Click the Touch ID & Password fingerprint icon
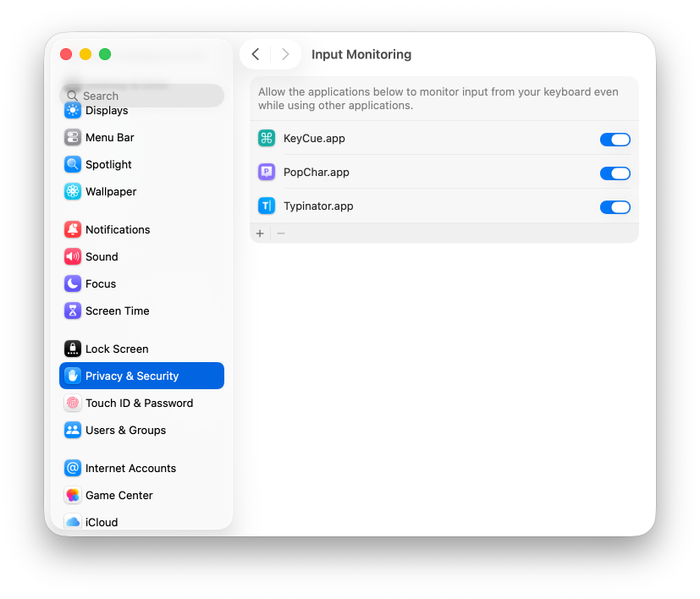The width and height of the screenshot is (700, 599). tap(73, 403)
